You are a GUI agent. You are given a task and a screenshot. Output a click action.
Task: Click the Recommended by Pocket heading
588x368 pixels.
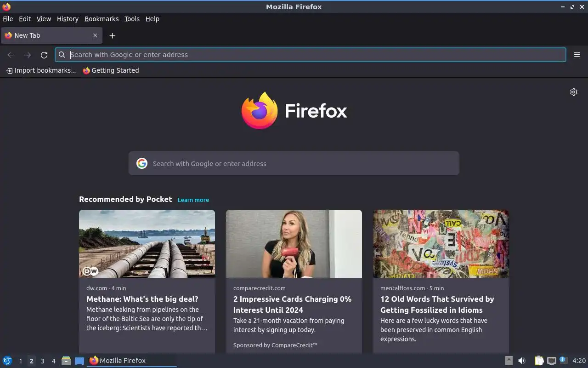click(125, 199)
